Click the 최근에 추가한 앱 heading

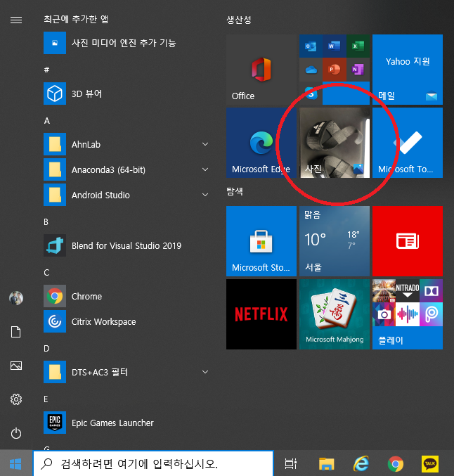(76, 19)
